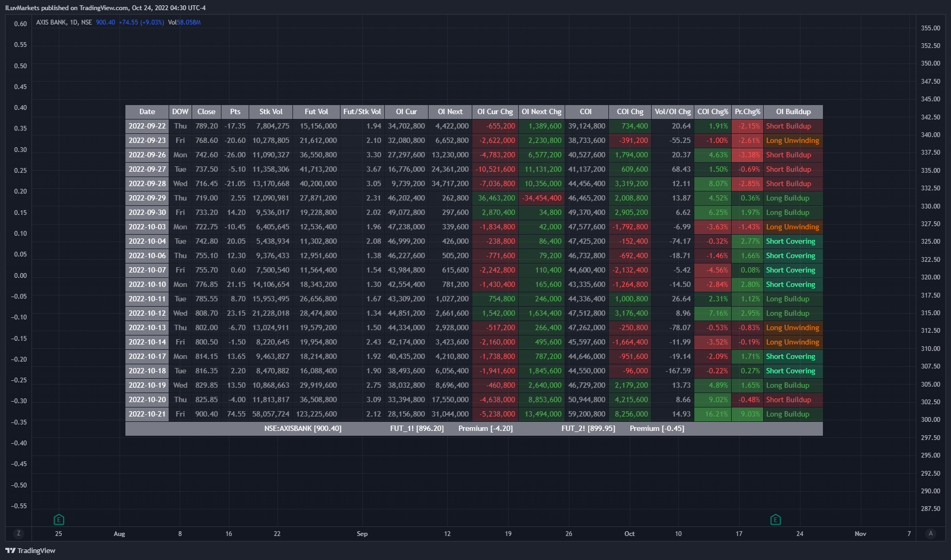The image size is (951, 560).
Task: Click the Fut Vol column header
Action: (316, 112)
